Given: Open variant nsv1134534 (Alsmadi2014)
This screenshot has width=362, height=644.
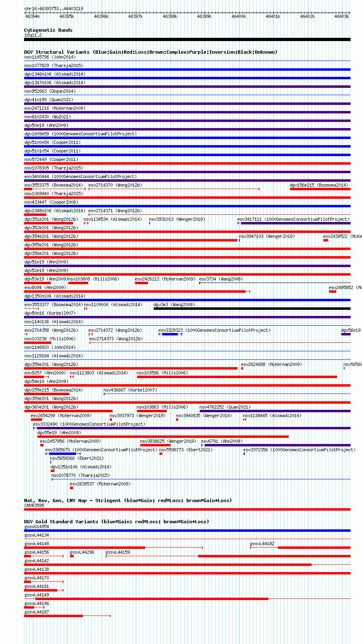Looking at the screenshot, I should click(x=113, y=219).
